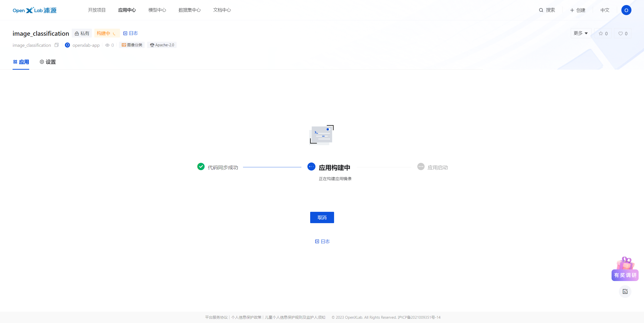Open the 中文 language selector

(605, 10)
